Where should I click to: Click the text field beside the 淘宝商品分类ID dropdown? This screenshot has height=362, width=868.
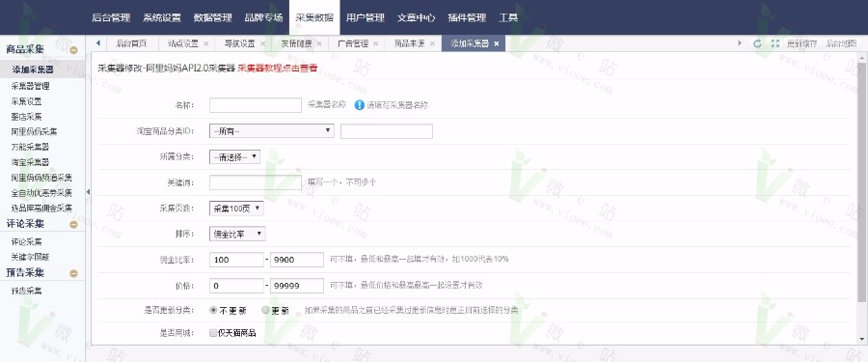387,131
